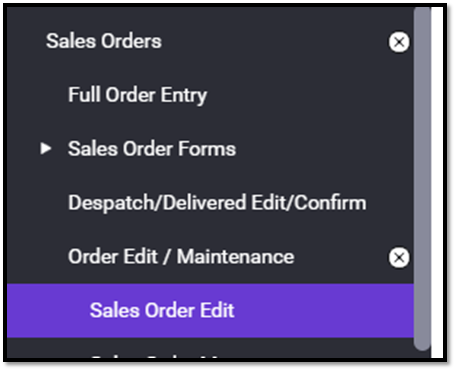Collapse the Sales Orders section using its circled X

(399, 42)
